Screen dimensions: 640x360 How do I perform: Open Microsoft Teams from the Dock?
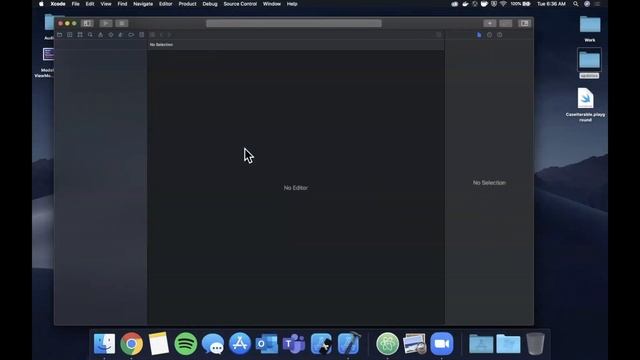(x=294, y=344)
